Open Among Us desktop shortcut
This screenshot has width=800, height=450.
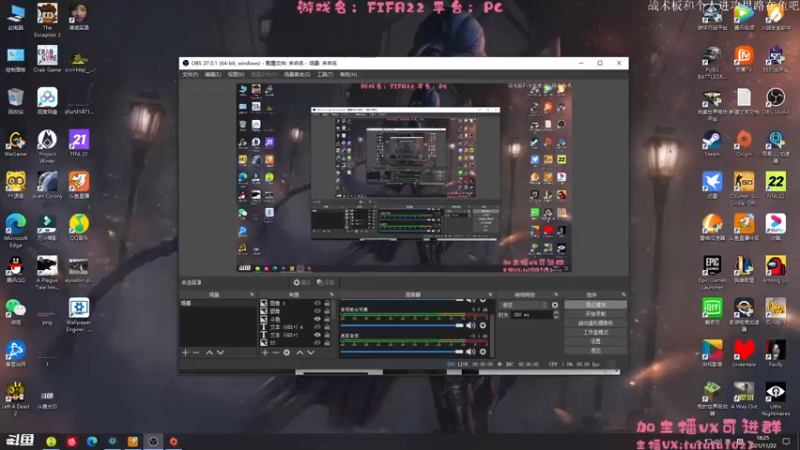point(776,270)
